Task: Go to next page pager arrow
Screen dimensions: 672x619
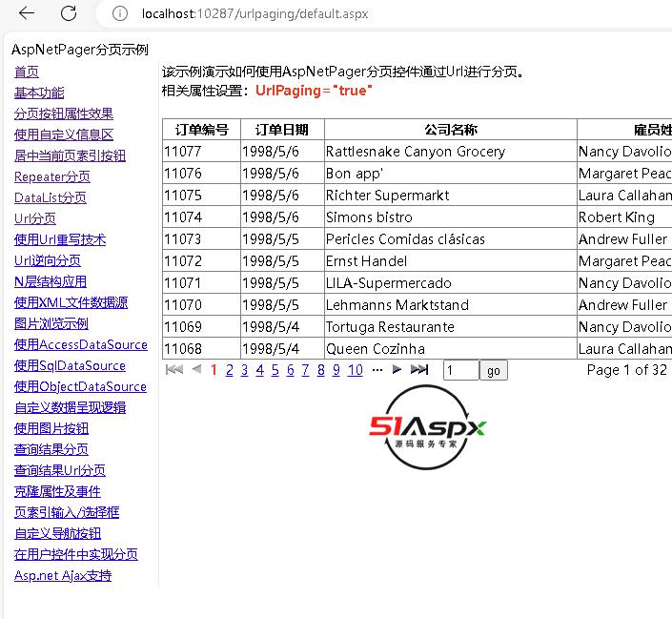Action: 397,369
